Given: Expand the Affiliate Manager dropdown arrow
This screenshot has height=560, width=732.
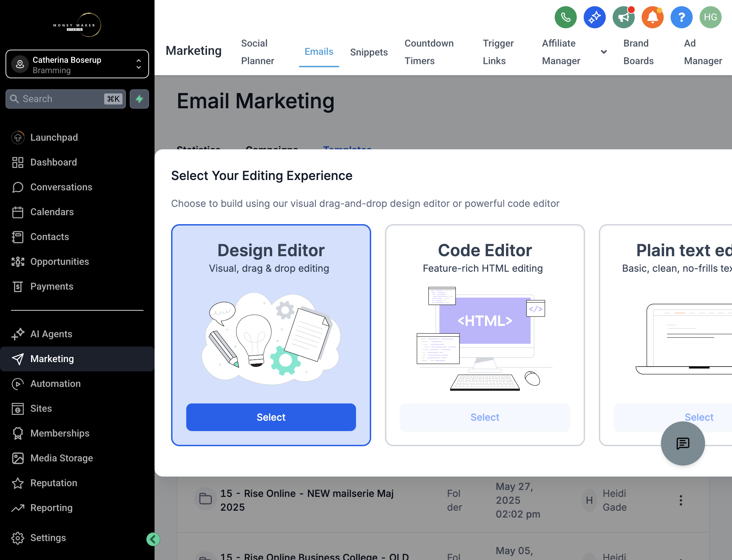Looking at the screenshot, I should point(604,52).
